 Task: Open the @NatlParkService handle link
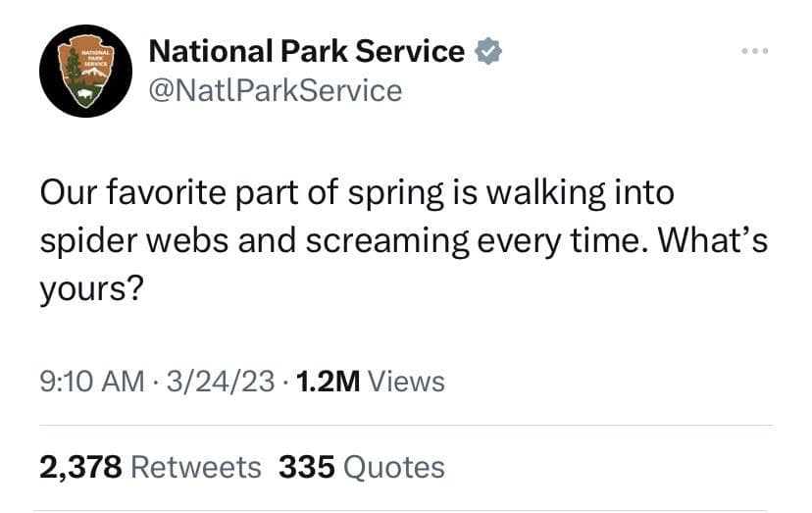tap(275, 91)
